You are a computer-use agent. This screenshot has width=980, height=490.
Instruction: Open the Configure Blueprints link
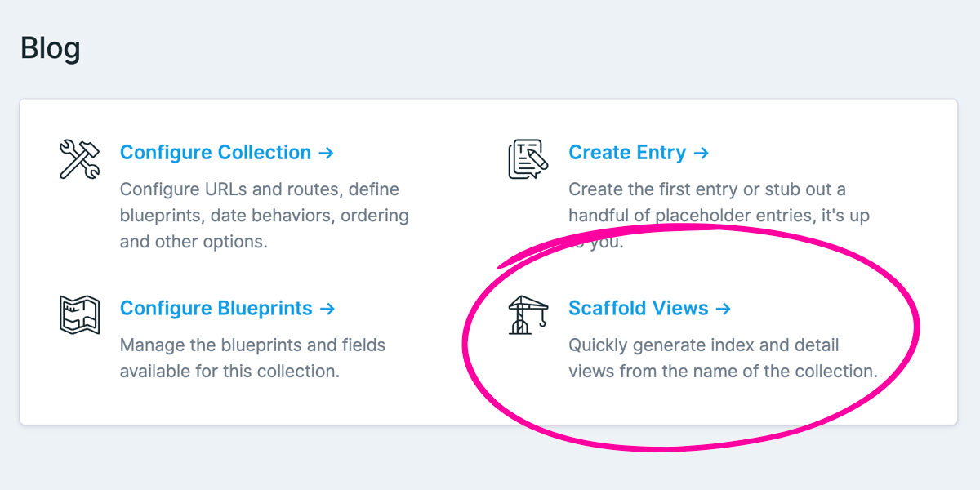point(216,308)
